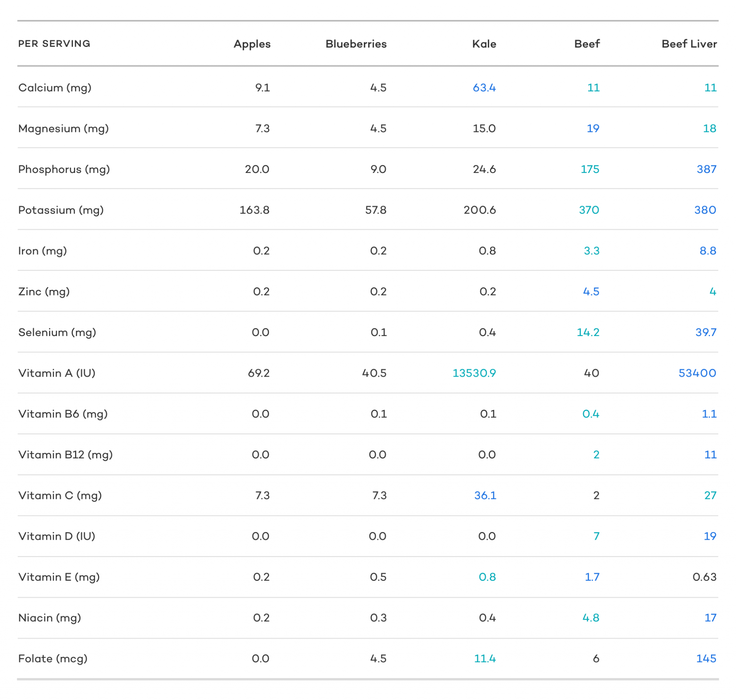Viewport: 736px width, 700px height.
Task: Click Beef zinc value 4.5
Action: tap(591, 292)
